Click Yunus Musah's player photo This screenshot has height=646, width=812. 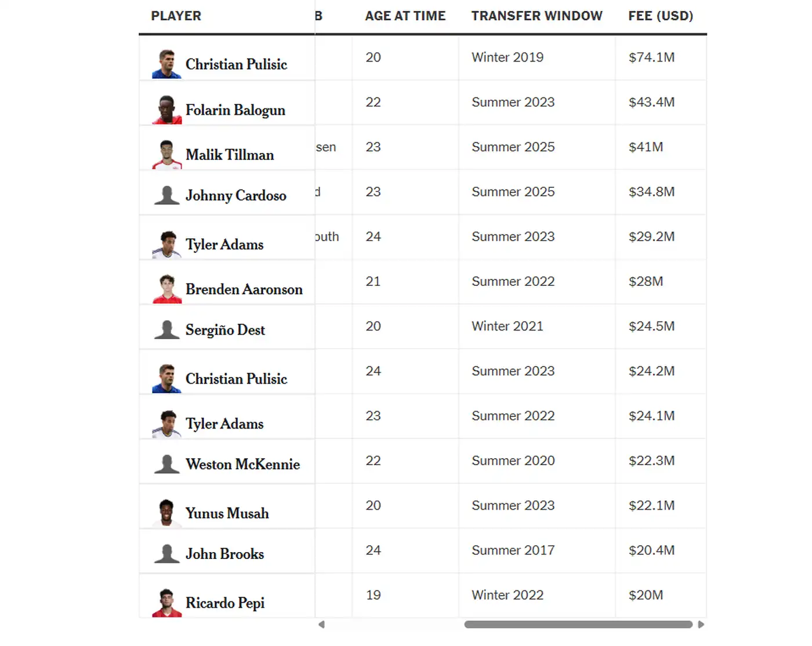166,513
